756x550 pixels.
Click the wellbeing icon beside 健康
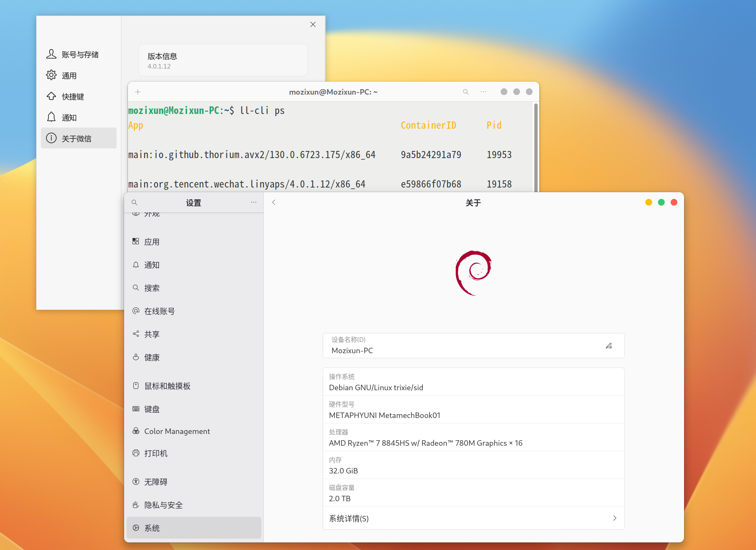pyautogui.click(x=135, y=357)
